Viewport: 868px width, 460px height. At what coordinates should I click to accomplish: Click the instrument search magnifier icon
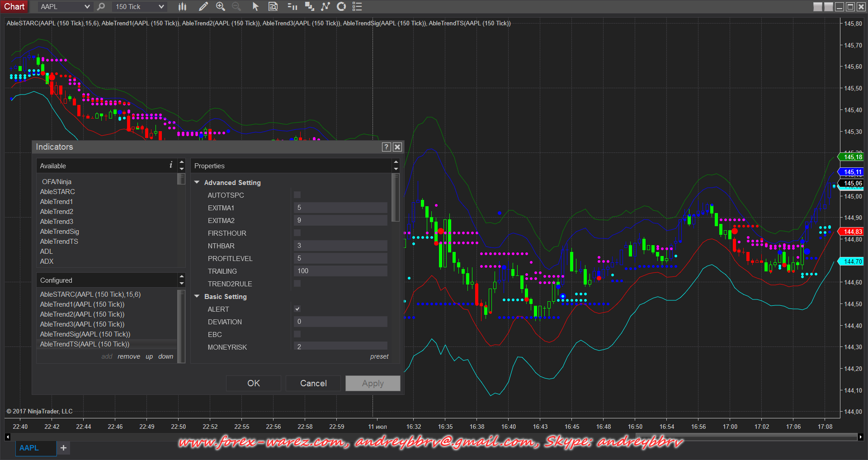click(x=101, y=6)
